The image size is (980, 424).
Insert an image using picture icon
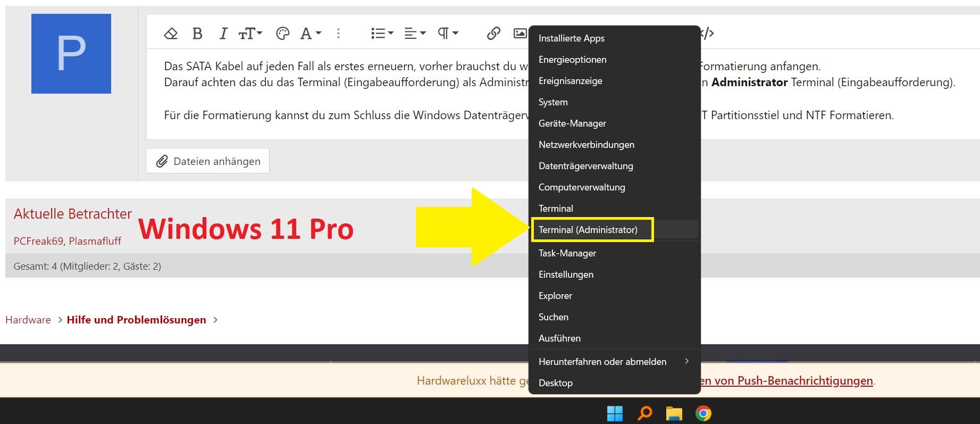(520, 34)
